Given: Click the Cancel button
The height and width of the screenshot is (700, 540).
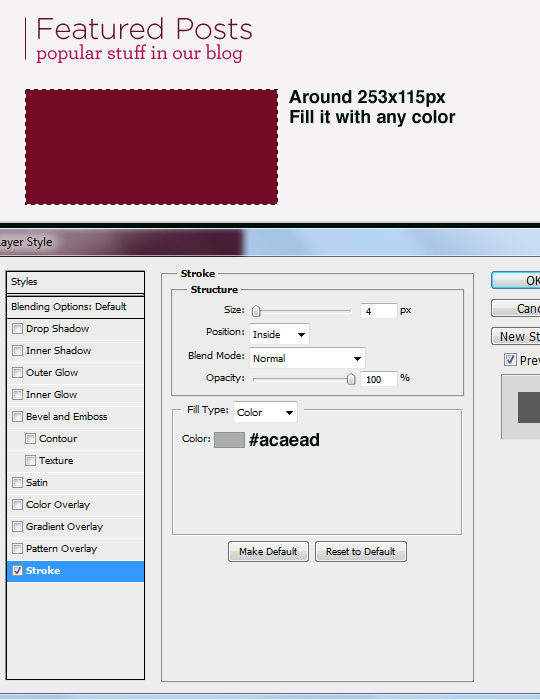Looking at the screenshot, I should coord(516,308).
